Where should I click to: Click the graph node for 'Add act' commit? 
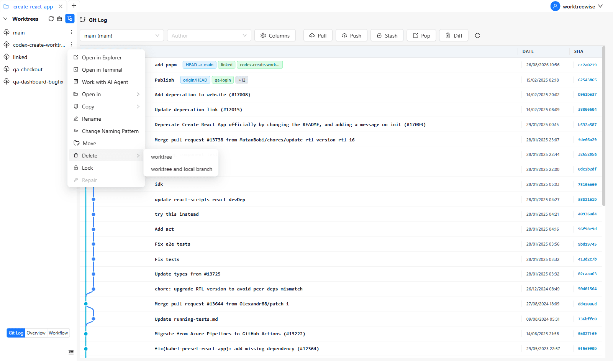93,229
